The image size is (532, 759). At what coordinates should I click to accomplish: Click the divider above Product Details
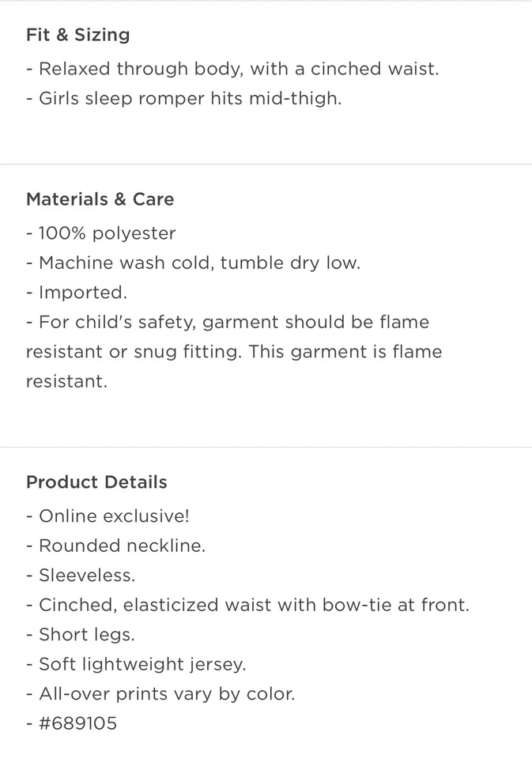[x=266, y=447]
